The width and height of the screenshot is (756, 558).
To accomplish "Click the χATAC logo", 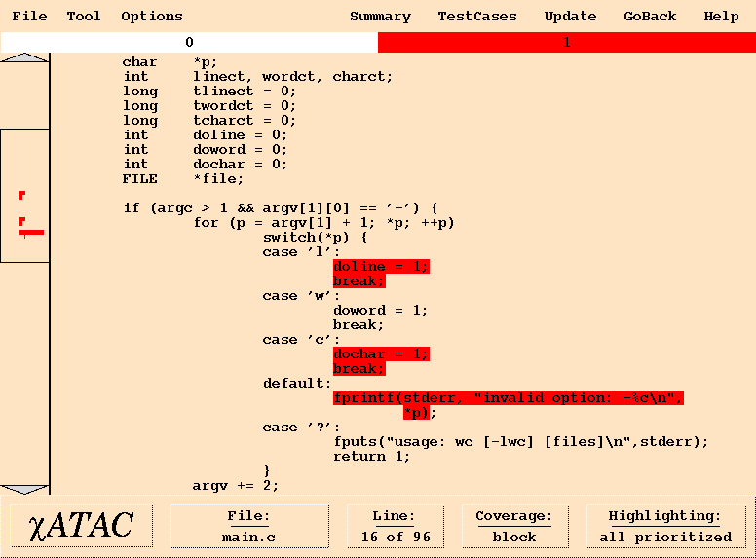I will click(x=82, y=526).
